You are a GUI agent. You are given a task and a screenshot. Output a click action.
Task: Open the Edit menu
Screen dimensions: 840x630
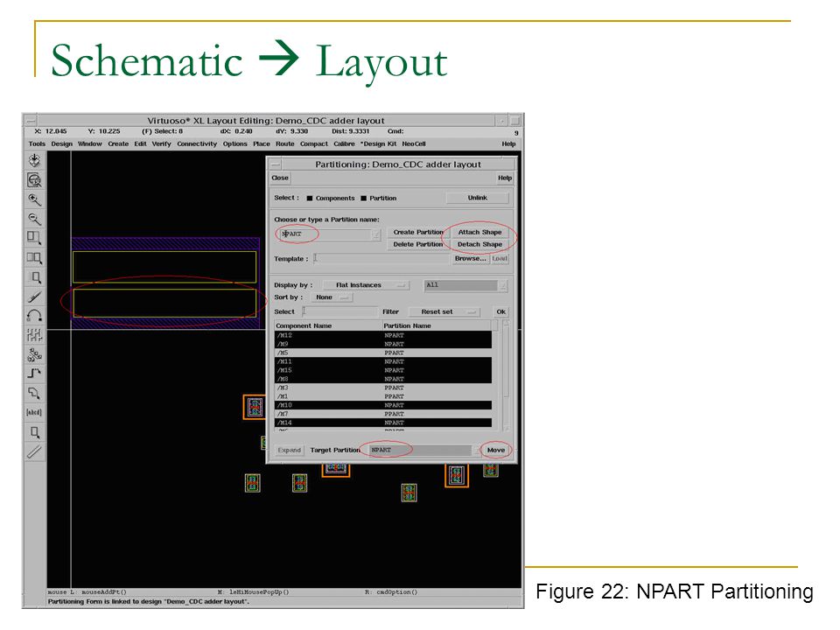[x=140, y=144]
